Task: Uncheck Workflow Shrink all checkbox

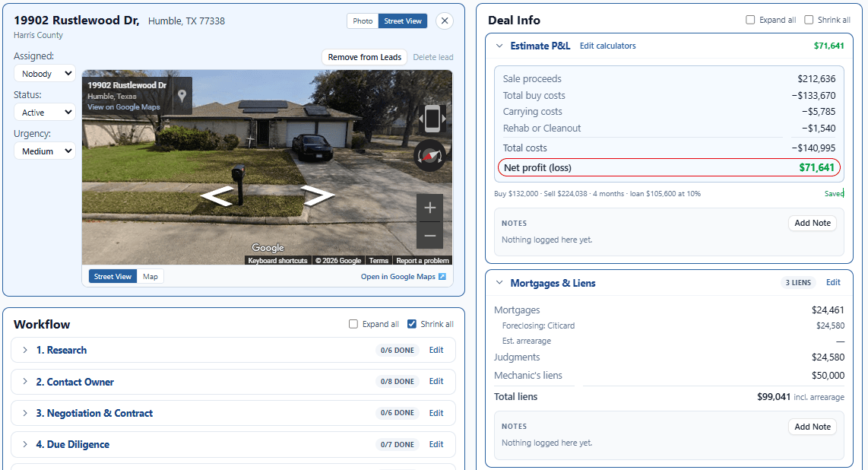Action: (412, 324)
